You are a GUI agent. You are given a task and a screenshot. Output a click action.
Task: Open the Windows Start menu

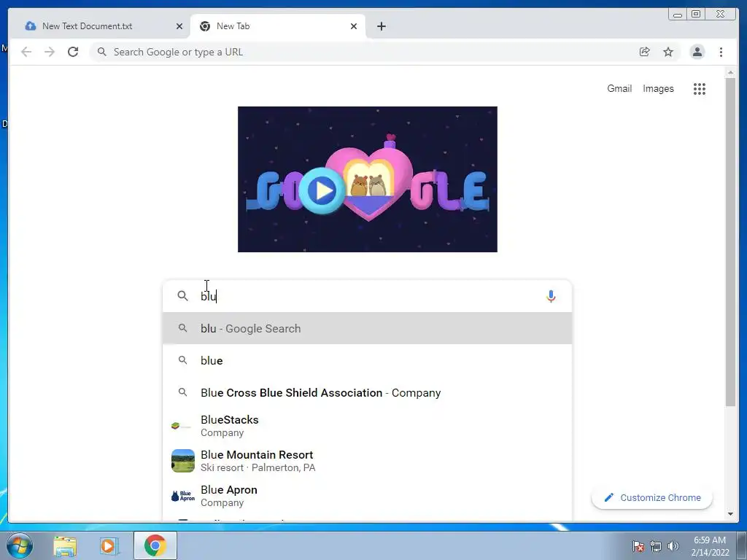coord(20,545)
